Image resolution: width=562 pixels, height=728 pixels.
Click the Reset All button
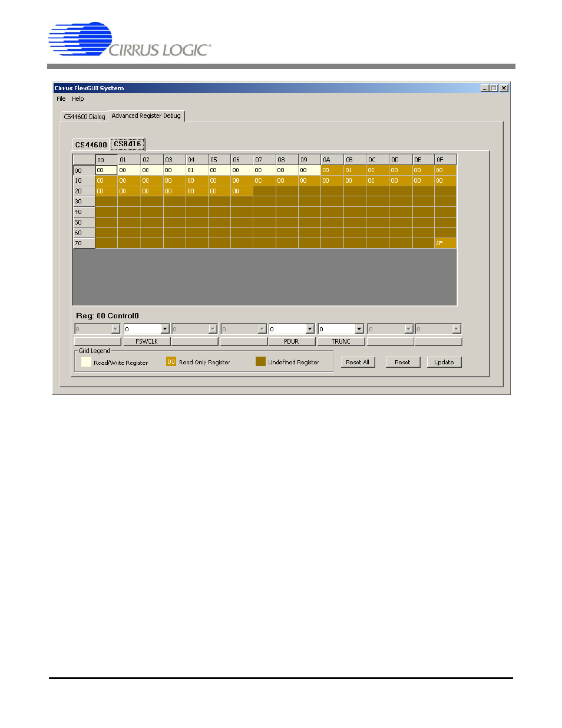pyautogui.click(x=358, y=363)
